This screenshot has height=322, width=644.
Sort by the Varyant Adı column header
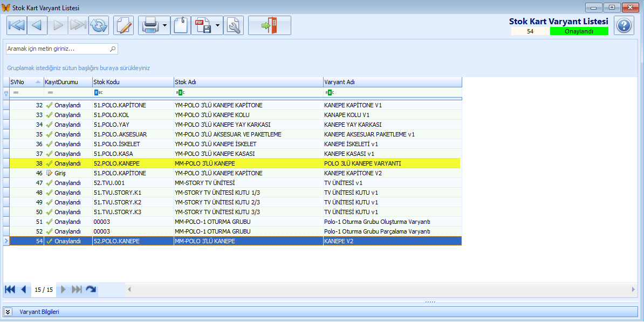392,82
